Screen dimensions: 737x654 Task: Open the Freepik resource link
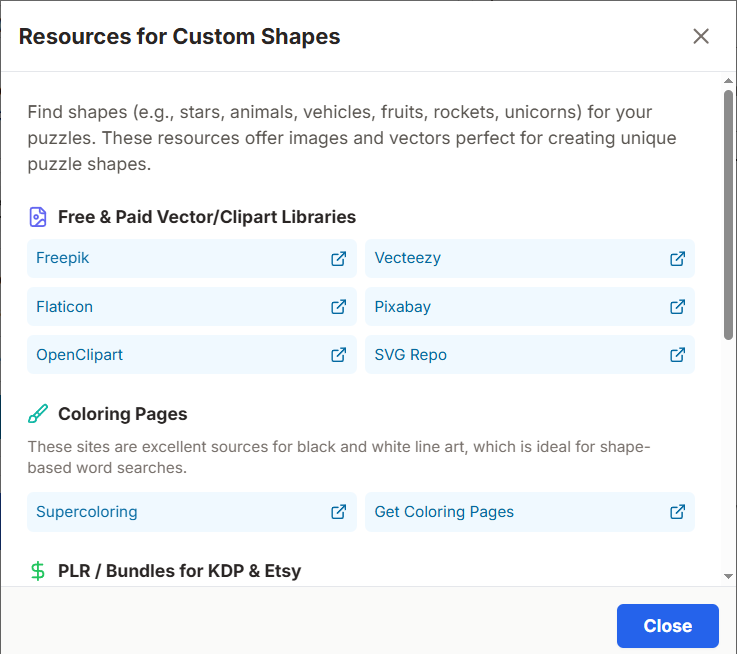point(63,258)
